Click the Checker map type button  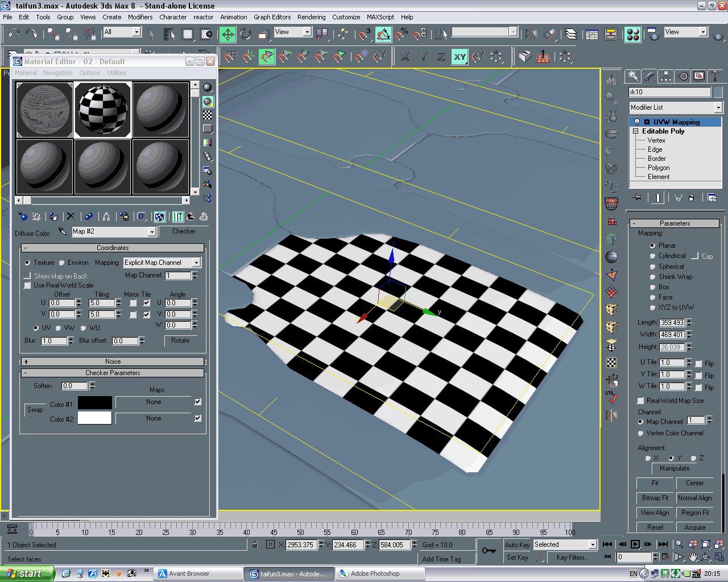point(184,231)
